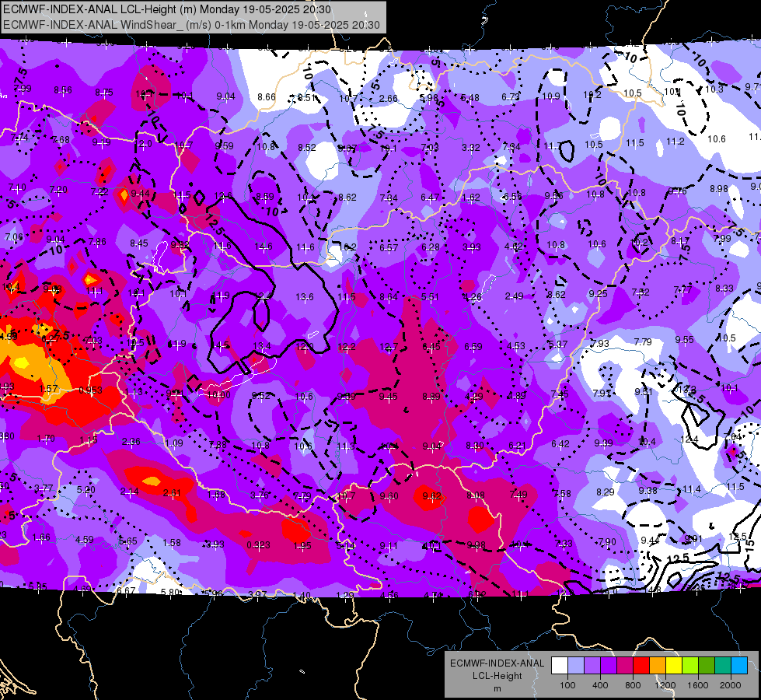Click the shear value 8.98
This screenshot has height=700, width=761.
pyautogui.click(x=719, y=188)
